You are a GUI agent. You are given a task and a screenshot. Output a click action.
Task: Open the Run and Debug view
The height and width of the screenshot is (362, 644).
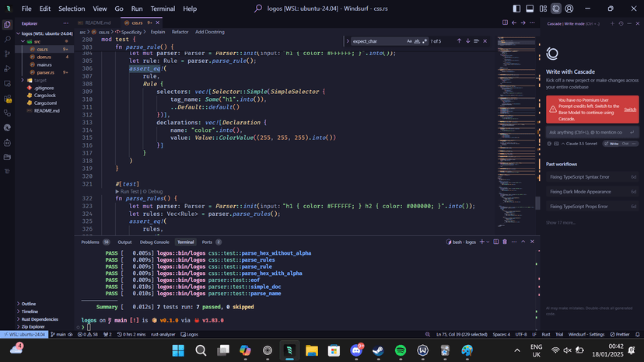(8, 69)
